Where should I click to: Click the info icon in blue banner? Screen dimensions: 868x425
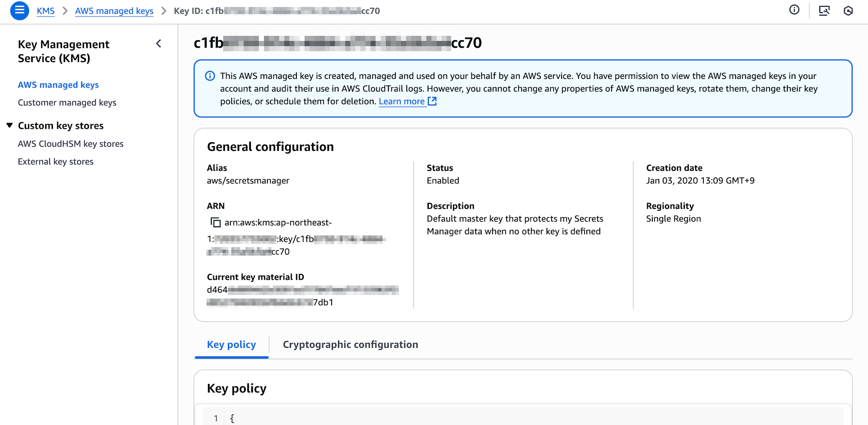(x=210, y=76)
